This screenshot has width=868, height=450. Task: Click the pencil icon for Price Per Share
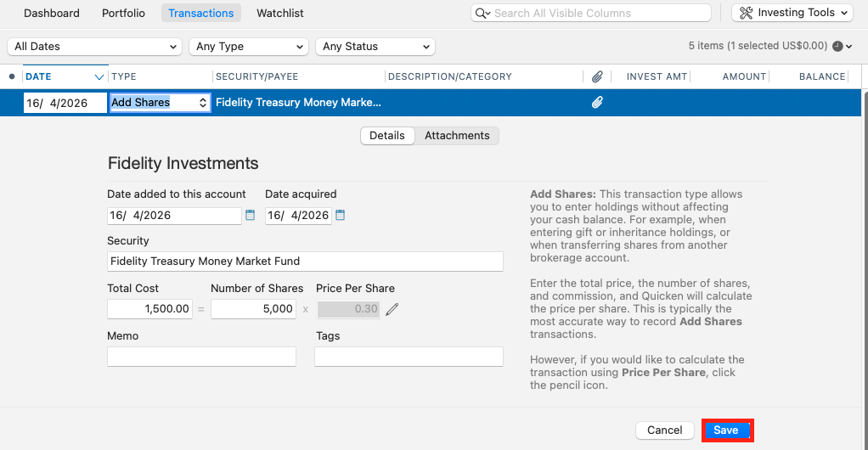coord(392,309)
